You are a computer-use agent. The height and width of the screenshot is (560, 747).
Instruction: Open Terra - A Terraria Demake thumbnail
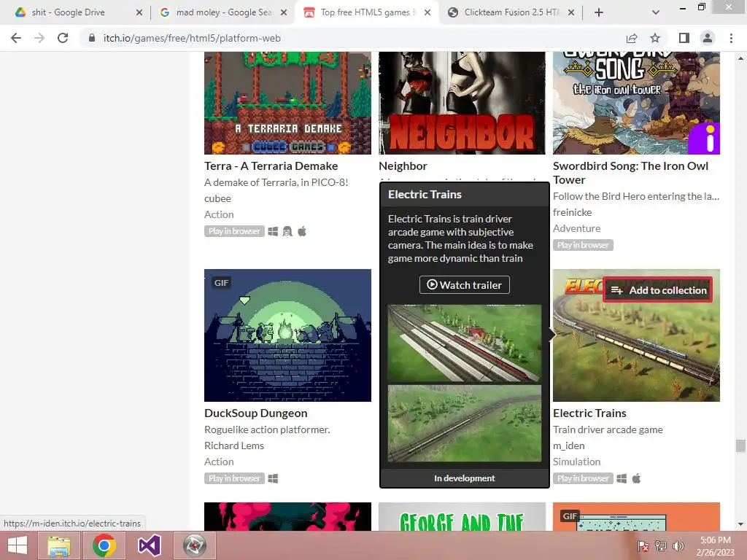(x=287, y=103)
